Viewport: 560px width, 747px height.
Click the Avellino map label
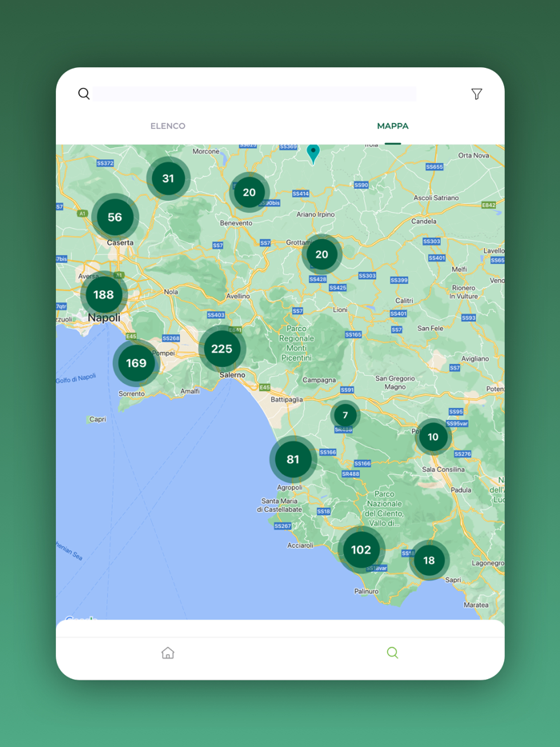tap(238, 296)
